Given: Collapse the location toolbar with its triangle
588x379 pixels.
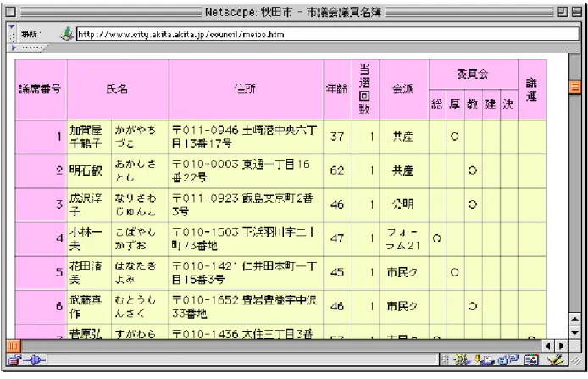Looking at the screenshot, I should tap(11, 26).
